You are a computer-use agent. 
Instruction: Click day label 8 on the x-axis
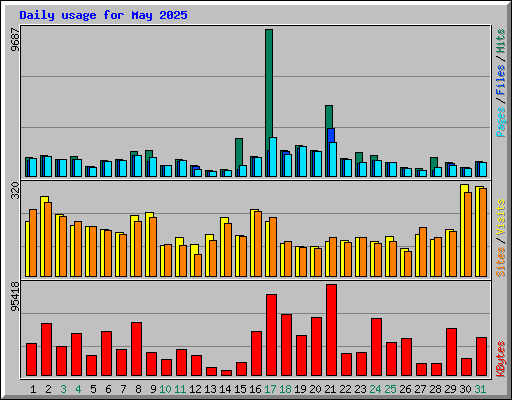pyautogui.click(x=138, y=389)
